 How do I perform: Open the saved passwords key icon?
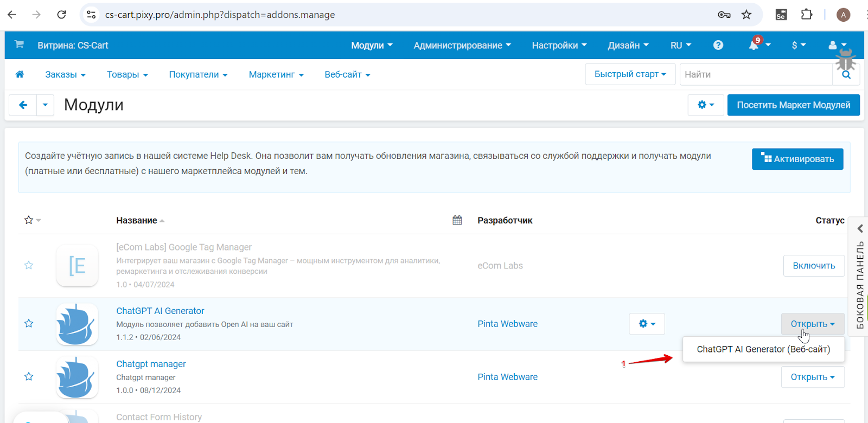(x=724, y=15)
